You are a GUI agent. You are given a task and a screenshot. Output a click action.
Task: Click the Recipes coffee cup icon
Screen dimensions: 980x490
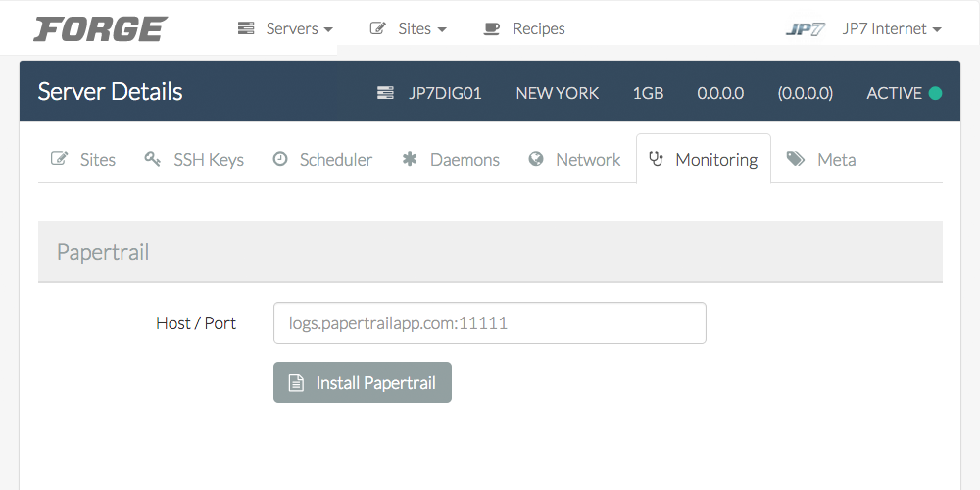tap(492, 28)
